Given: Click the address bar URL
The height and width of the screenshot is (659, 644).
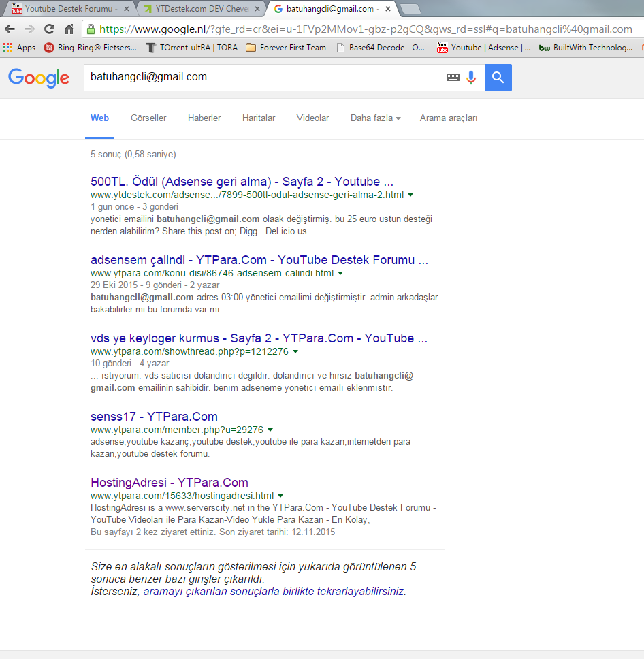Looking at the screenshot, I should tap(366, 29).
